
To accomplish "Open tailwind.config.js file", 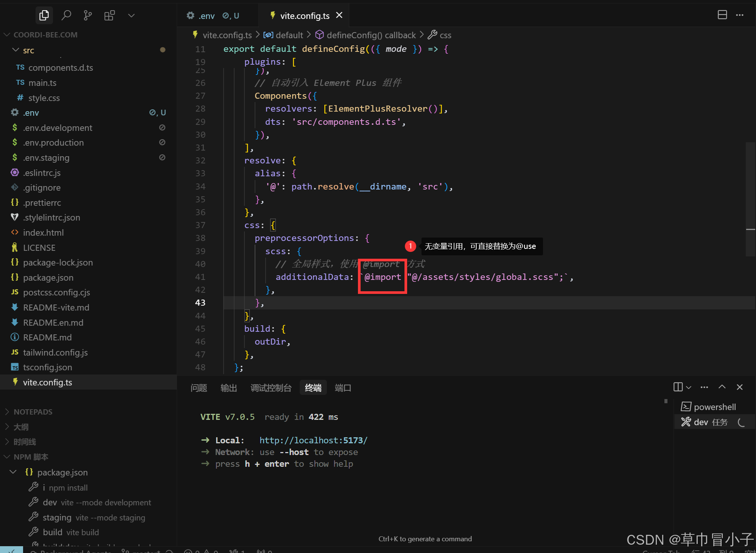I will [x=89, y=353].
